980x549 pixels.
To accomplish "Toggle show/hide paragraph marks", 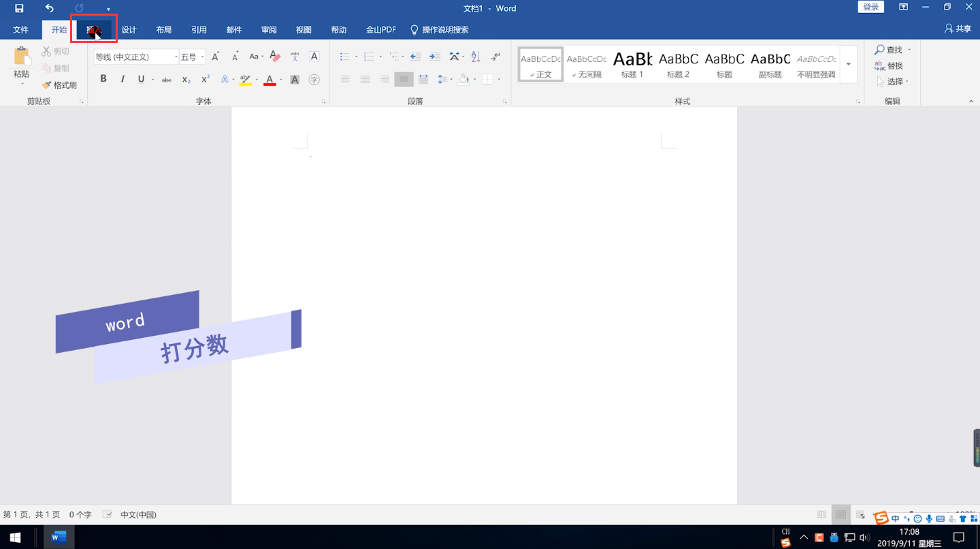I will (x=495, y=57).
